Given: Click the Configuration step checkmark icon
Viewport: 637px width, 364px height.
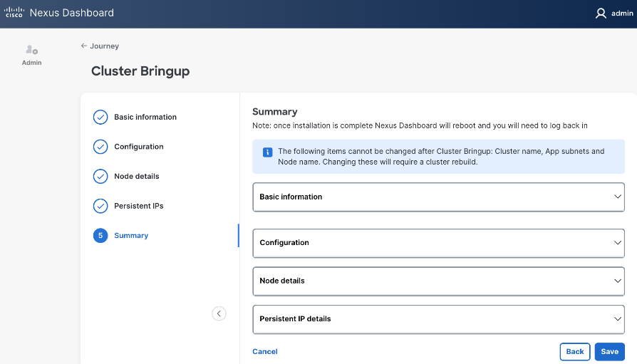Looking at the screenshot, I should click(x=100, y=147).
